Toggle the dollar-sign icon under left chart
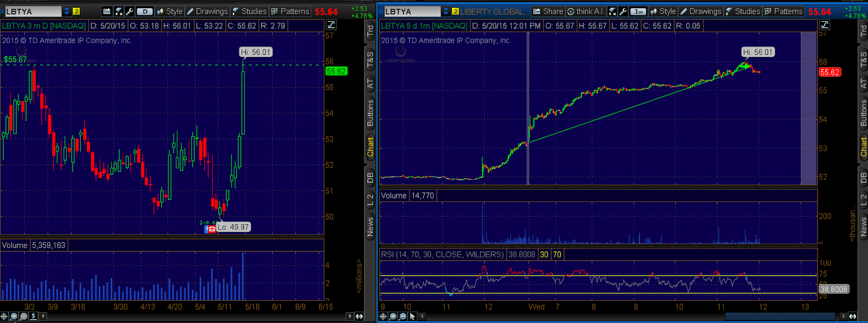This screenshot has height=323, width=868. (33, 316)
